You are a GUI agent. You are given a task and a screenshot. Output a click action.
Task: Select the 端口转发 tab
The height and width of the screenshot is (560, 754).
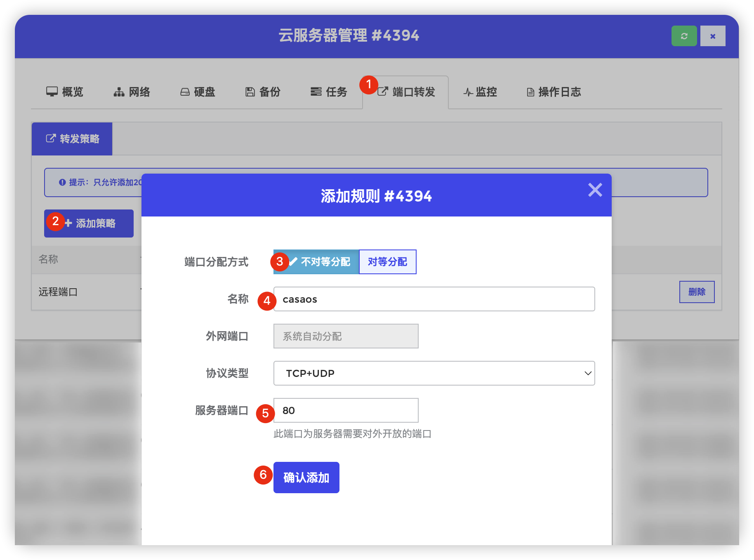[x=406, y=92]
